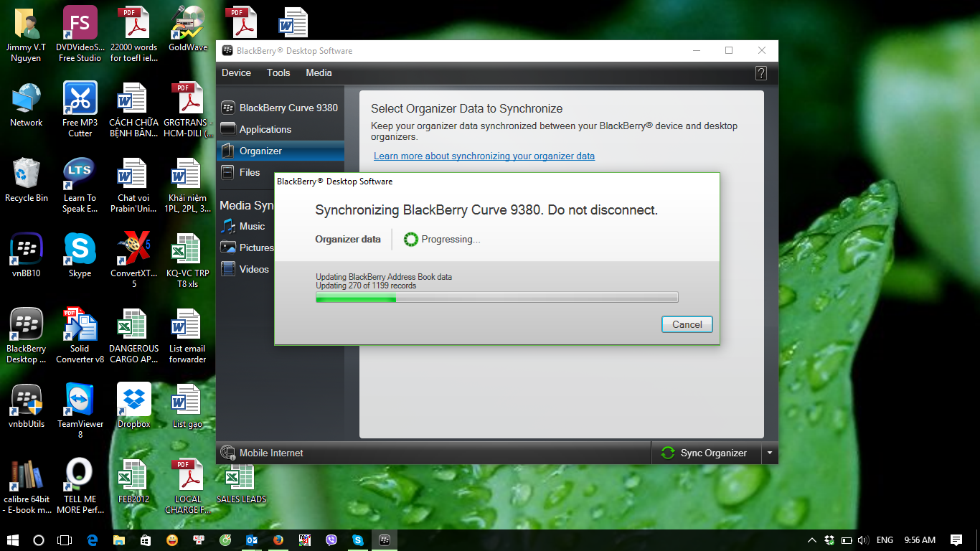Screen dimensions: 980x551
Task: Open the Applications section
Action: click(280, 129)
